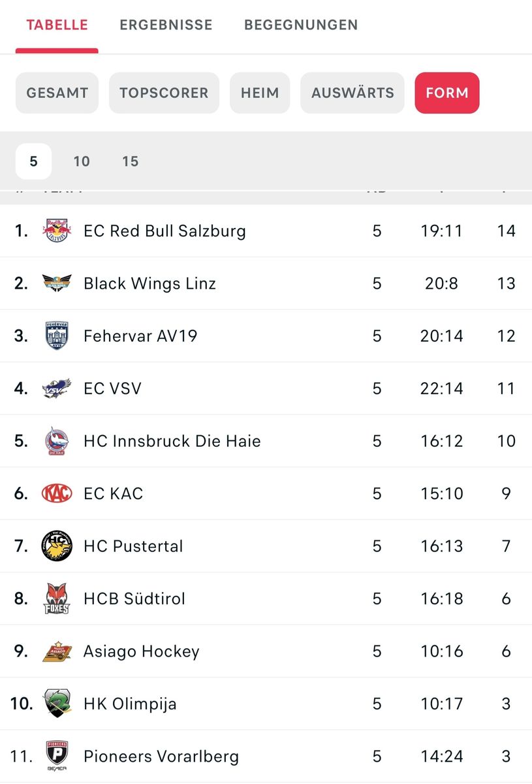This screenshot has width=532, height=784.
Task: Select the last 10 games filter
Action: click(82, 161)
